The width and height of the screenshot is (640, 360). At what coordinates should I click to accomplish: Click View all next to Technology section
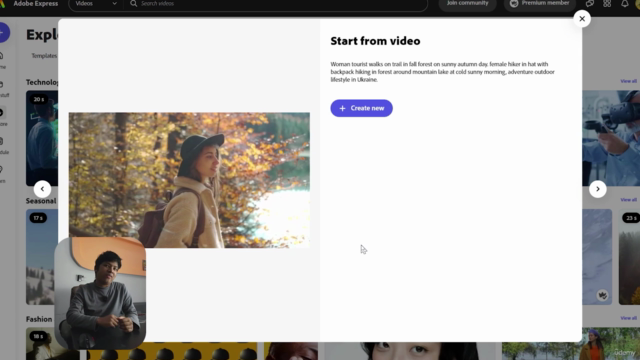coord(628,81)
